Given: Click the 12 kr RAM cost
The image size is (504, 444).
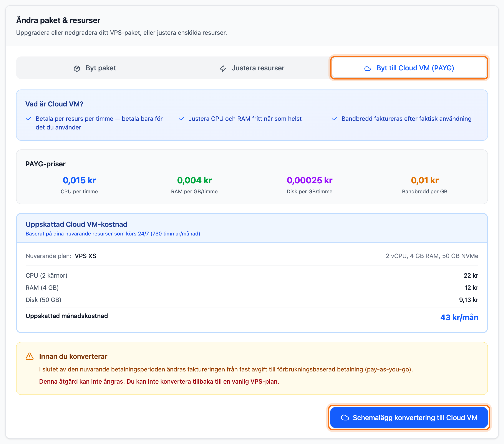Looking at the screenshot, I should [471, 288].
